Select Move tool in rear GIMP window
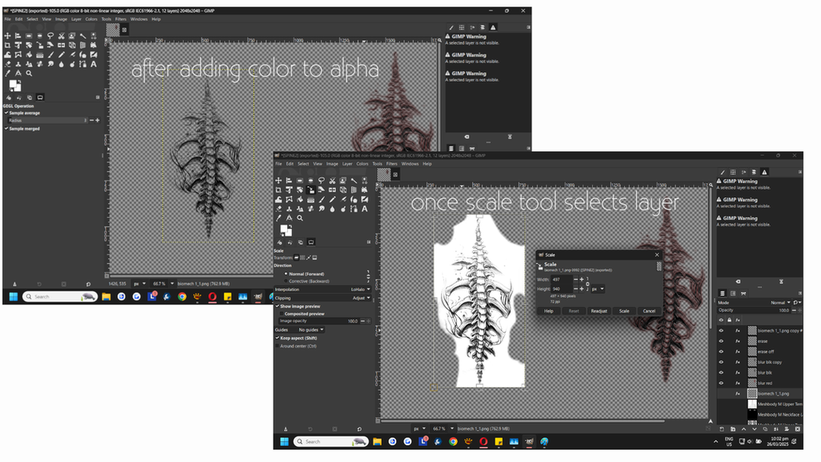 click(x=7, y=36)
